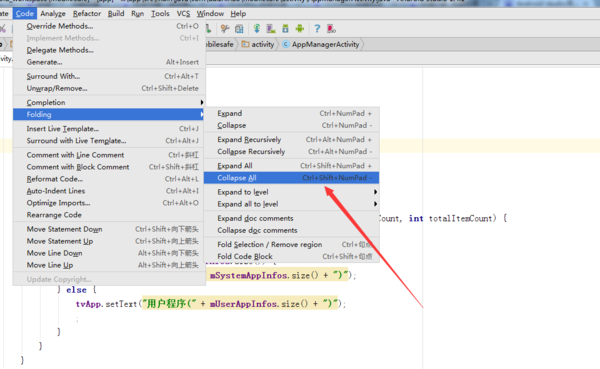
Task: Click the red phone device manager icon
Action: click(x=331, y=29)
